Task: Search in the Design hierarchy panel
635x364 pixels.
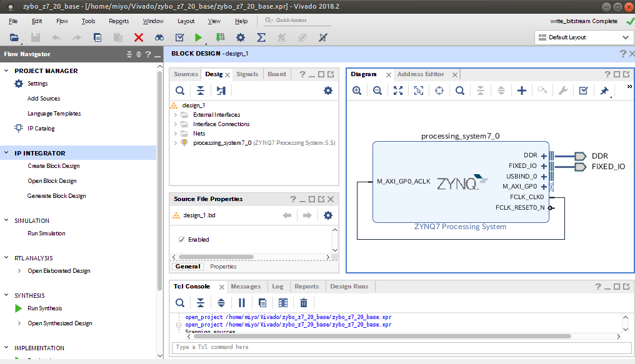Action: pos(180,91)
